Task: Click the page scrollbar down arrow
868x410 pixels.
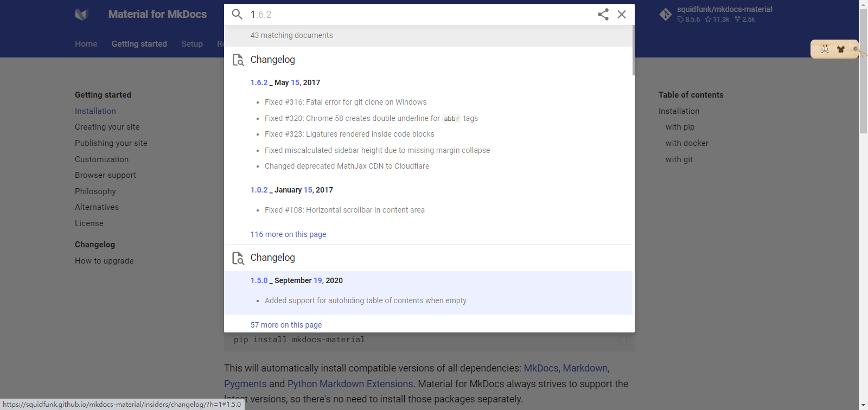Action: pyautogui.click(x=863, y=405)
